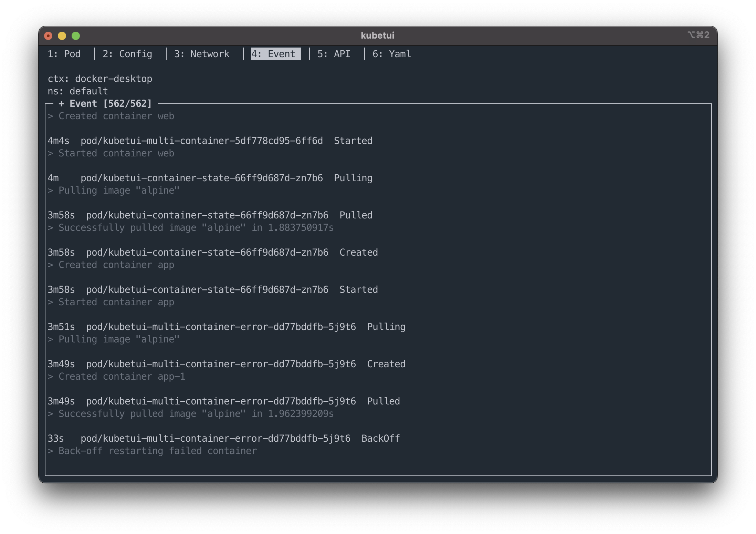Click the red close window button
This screenshot has width=756, height=534.
pyautogui.click(x=49, y=36)
